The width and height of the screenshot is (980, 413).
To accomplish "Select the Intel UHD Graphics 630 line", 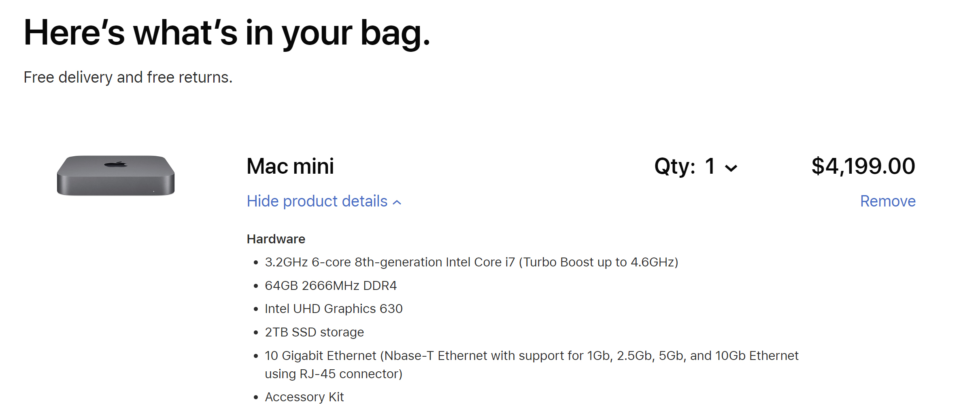I will (334, 309).
